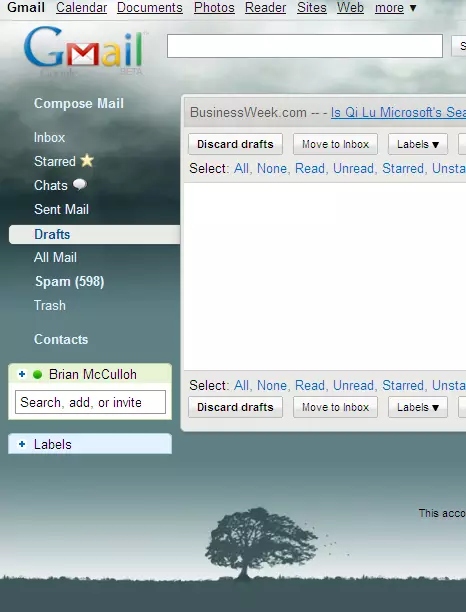Click the Gmail logo
The image size is (466, 612).
click(x=84, y=49)
